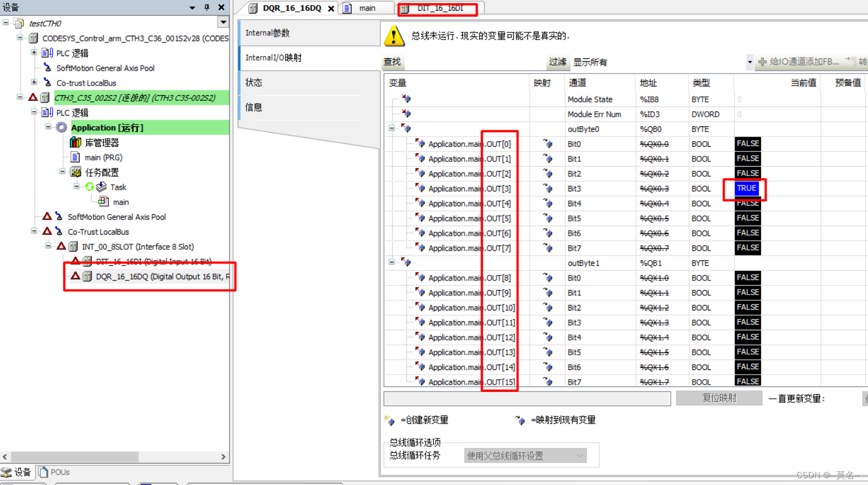Click the main (PRG) document icon

pyautogui.click(x=75, y=157)
